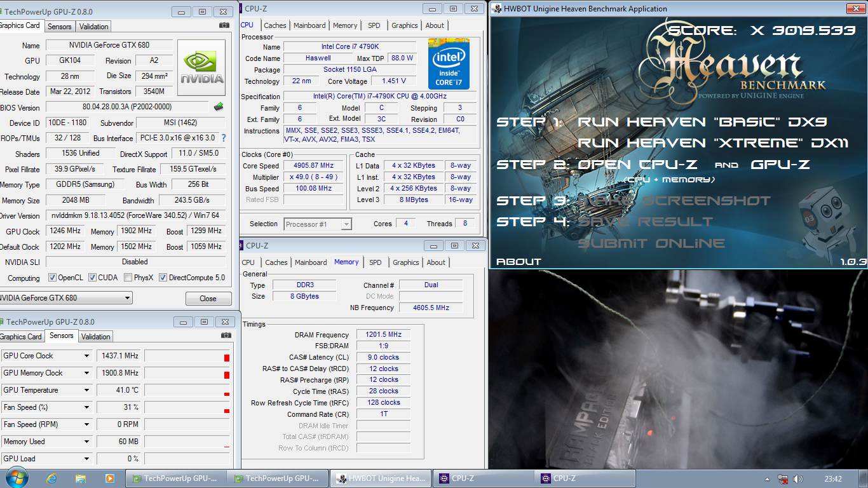Image resolution: width=868 pixels, height=488 pixels.
Task: Click the Multiplier value x 49.0
Action: pos(315,177)
